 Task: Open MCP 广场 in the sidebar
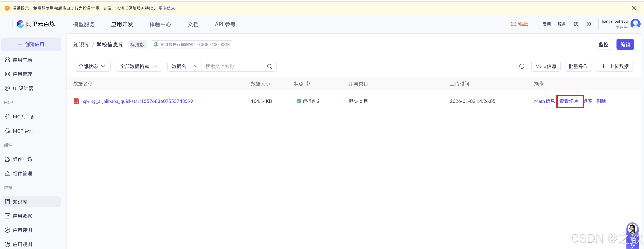[23, 117]
